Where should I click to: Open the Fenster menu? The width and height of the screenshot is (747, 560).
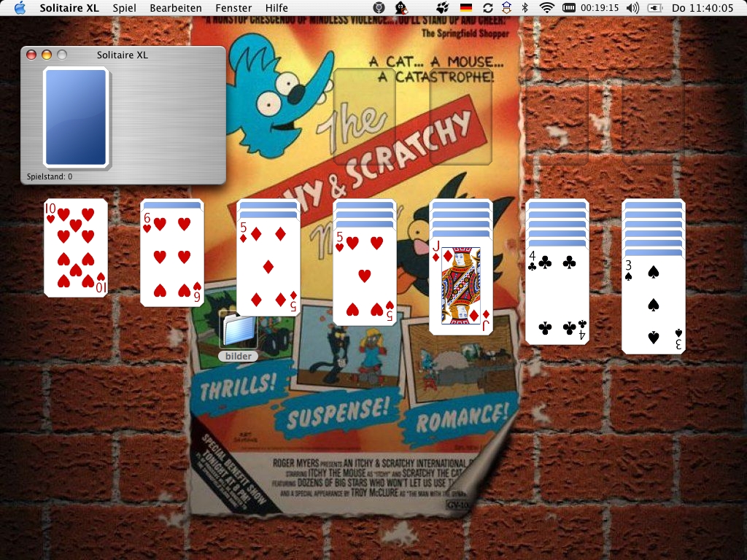click(x=233, y=8)
